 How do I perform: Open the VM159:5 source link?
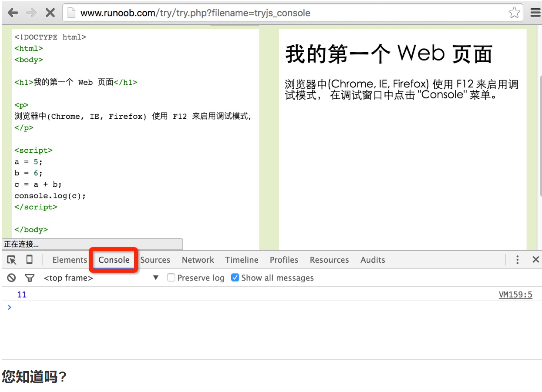(515, 295)
